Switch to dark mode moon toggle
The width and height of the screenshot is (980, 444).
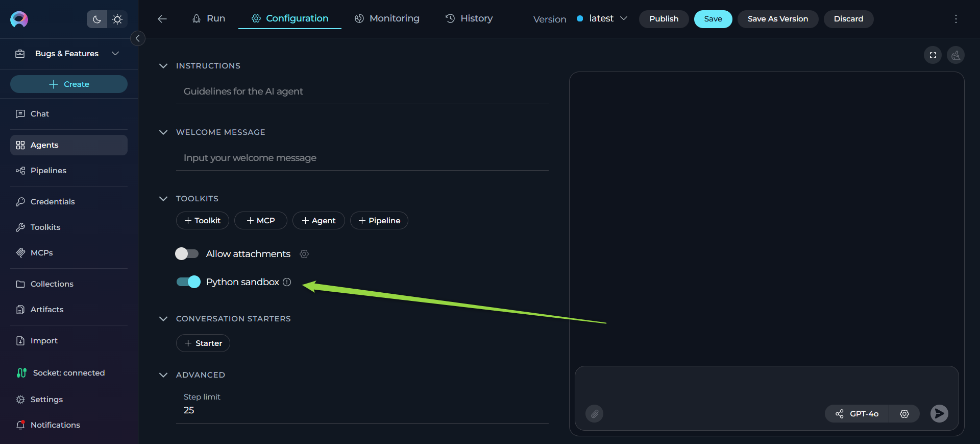pos(97,19)
